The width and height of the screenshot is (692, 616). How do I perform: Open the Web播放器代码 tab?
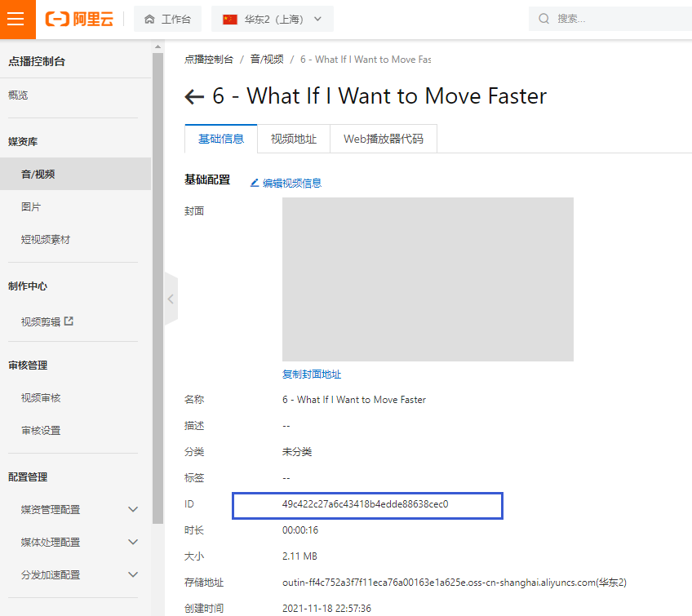[x=383, y=139]
